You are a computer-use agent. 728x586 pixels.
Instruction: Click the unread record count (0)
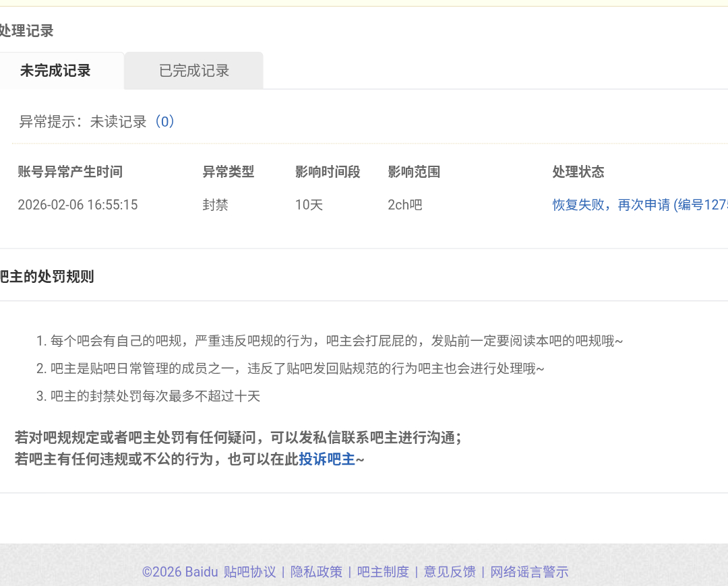[x=164, y=122]
